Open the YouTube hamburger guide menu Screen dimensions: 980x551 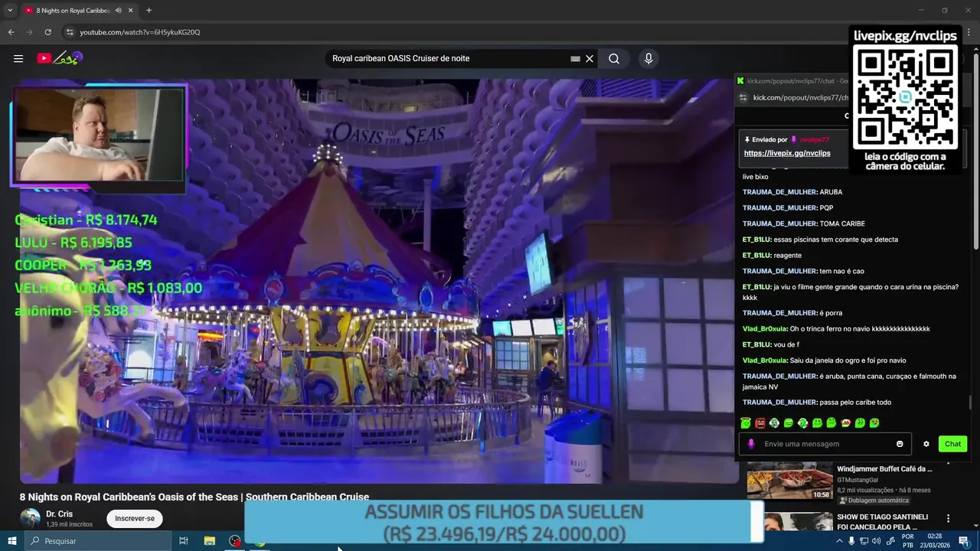18,58
